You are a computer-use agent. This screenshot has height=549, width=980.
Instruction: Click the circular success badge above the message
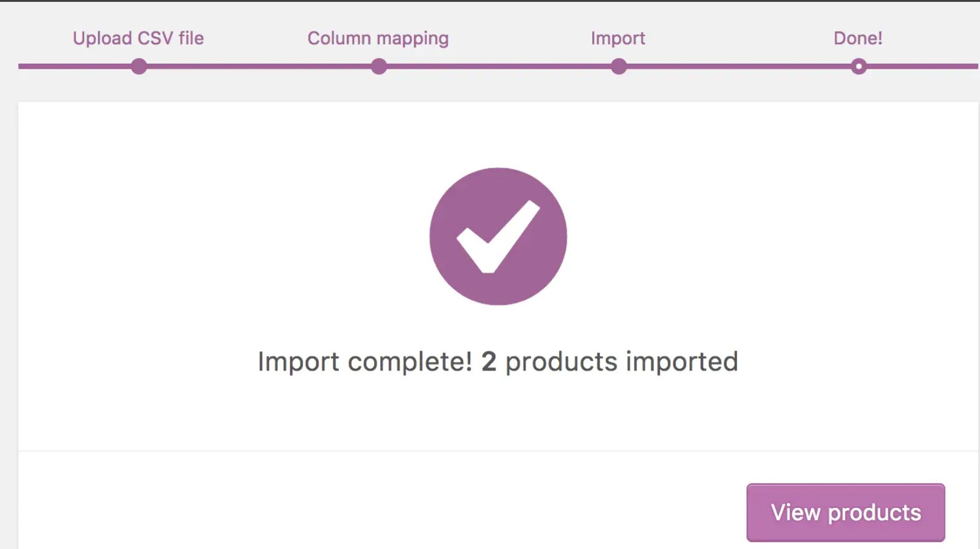[x=497, y=236]
